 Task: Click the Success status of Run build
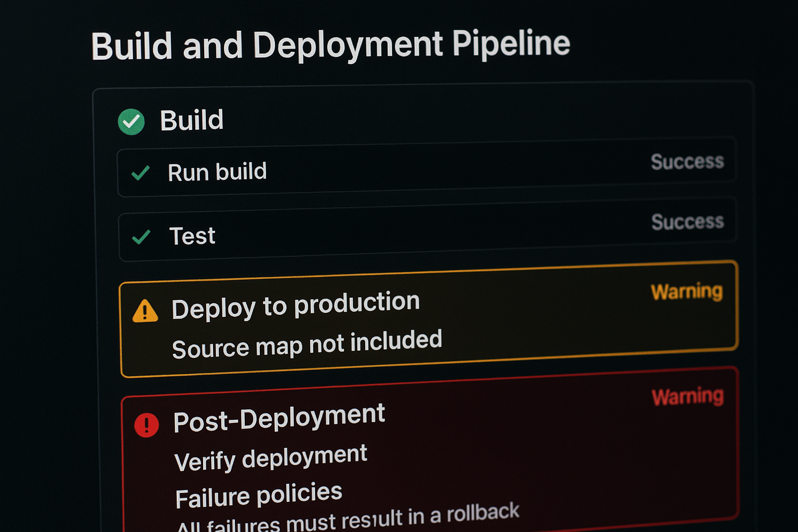(687, 162)
